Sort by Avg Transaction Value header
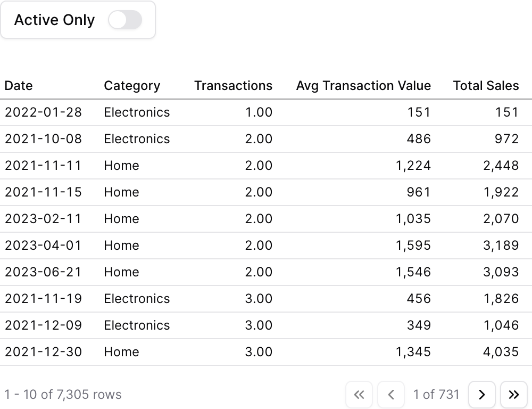 click(363, 86)
